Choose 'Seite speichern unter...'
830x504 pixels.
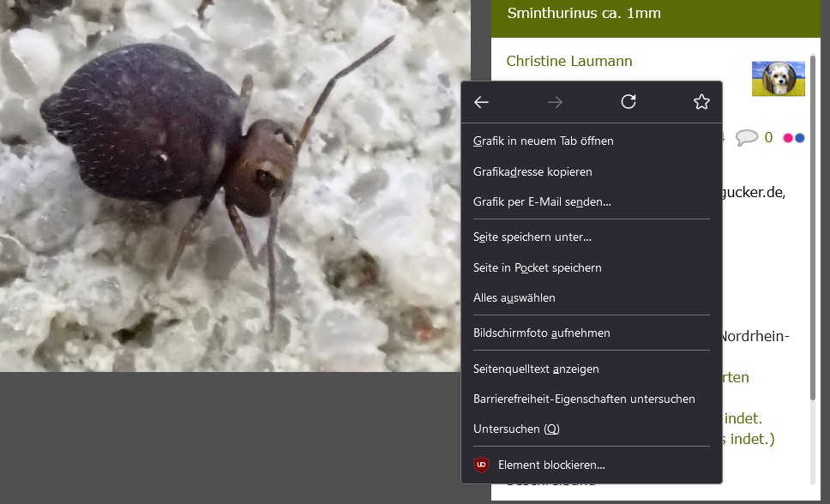532,237
